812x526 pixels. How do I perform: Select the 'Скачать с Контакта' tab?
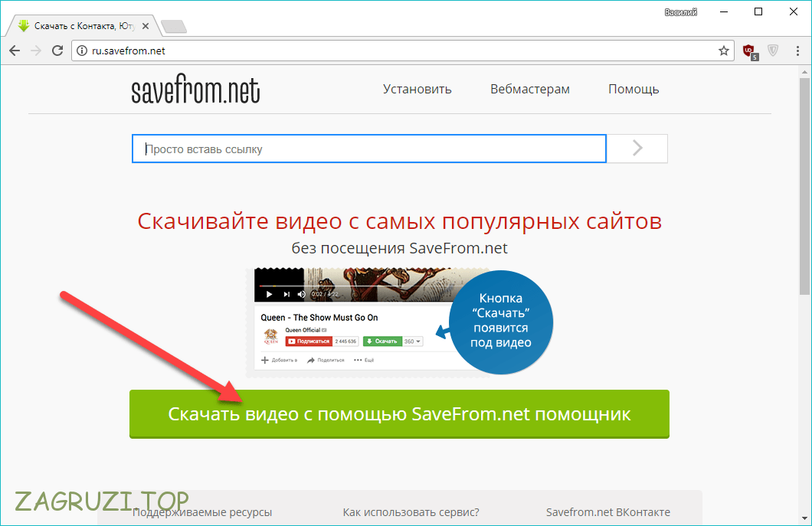[83, 26]
